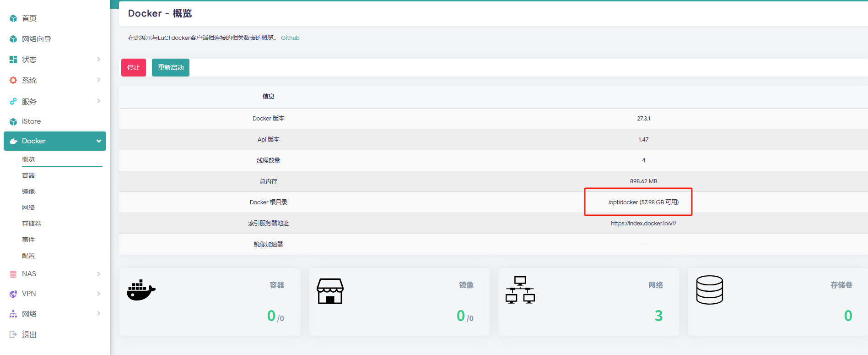Open the 存储卷 volumes submenu item
This screenshot has width=868, height=355.
(32, 224)
